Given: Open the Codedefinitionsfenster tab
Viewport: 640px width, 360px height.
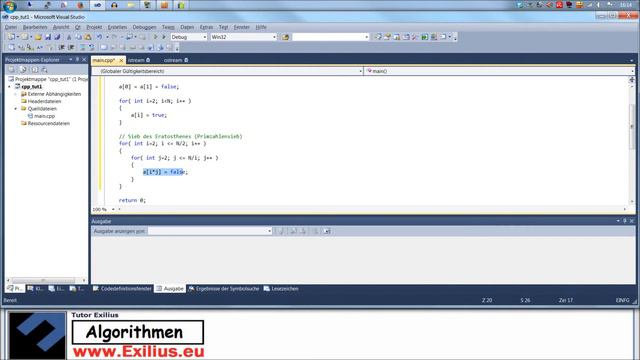Looking at the screenshot, I should 122,289.
